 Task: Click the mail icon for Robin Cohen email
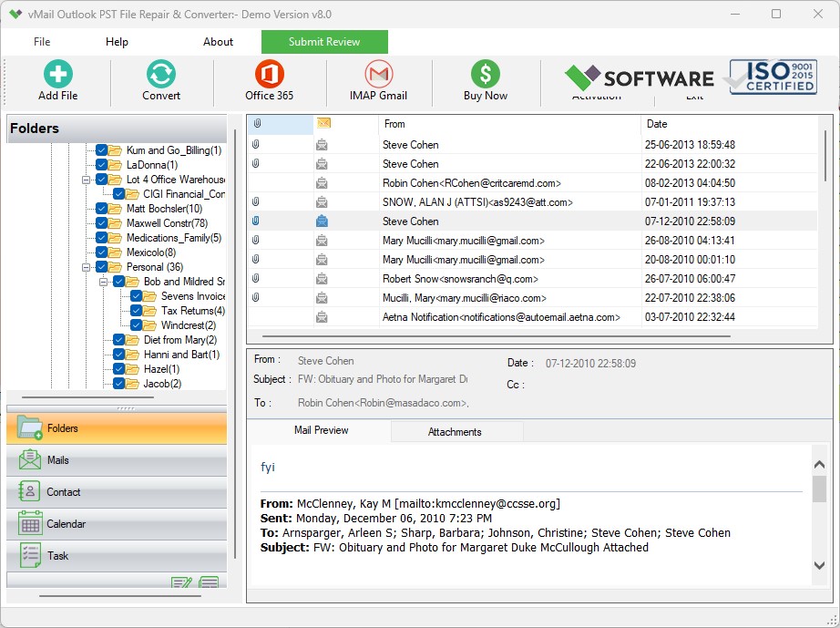coord(322,183)
